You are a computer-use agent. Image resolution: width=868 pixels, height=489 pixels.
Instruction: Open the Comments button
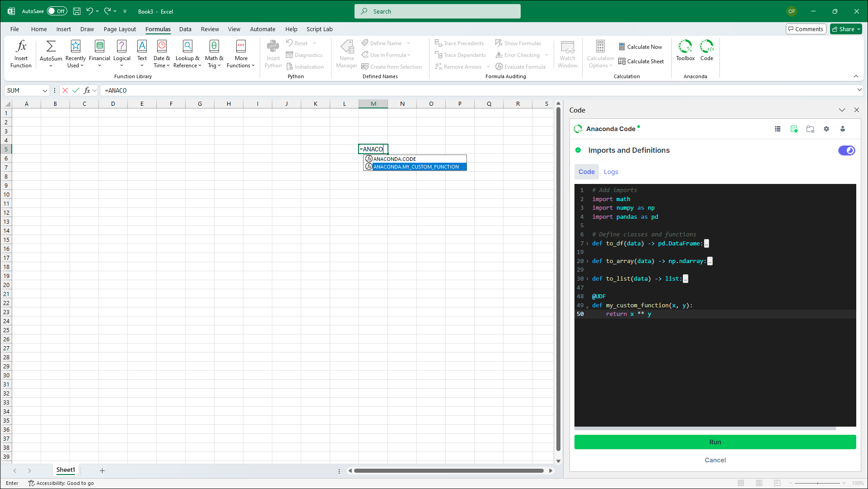(x=806, y=29)
